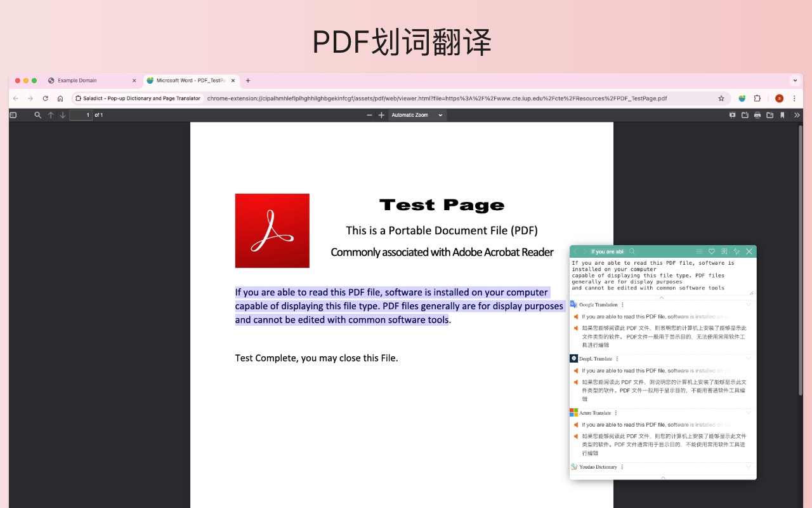Zoom out of the PDF
This screenshot has height=508, width=812.
tap(369, 115)
